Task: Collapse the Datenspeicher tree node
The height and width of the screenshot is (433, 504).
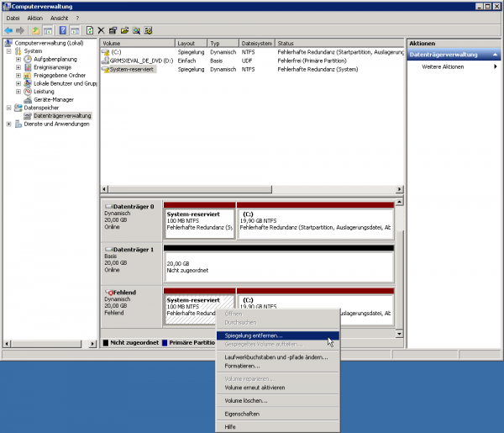Action: (8, 108)
